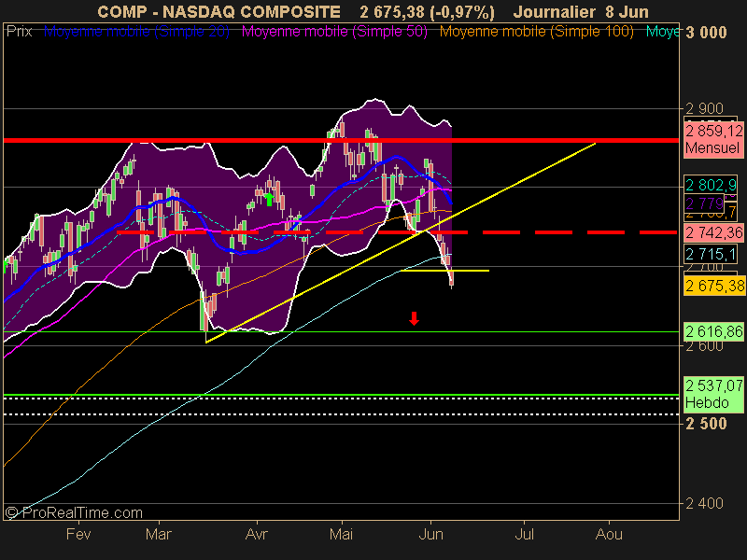747x560 pixels.
Task: Click the '2 600' price scale value
Action: tap(705, 345)
